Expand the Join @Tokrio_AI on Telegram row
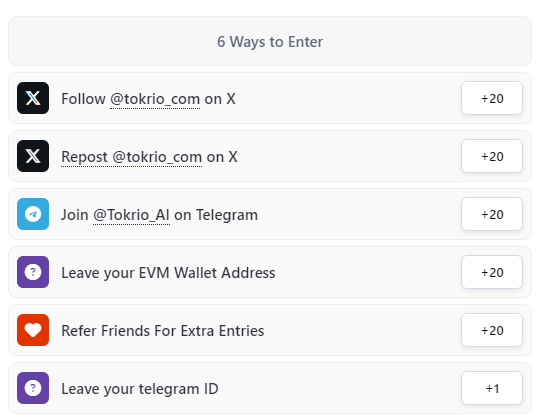The height and width of the screenshot is (420, 540). (270, 214)
